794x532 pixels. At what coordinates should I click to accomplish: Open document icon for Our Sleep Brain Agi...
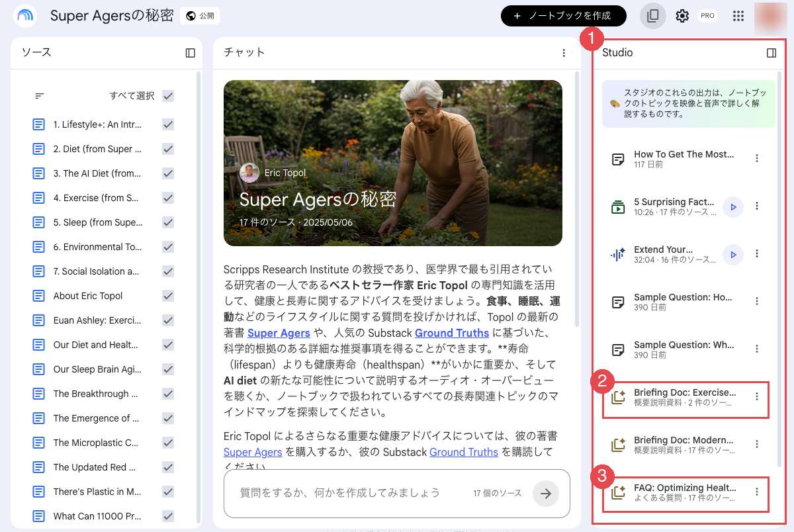pos(39,369)
